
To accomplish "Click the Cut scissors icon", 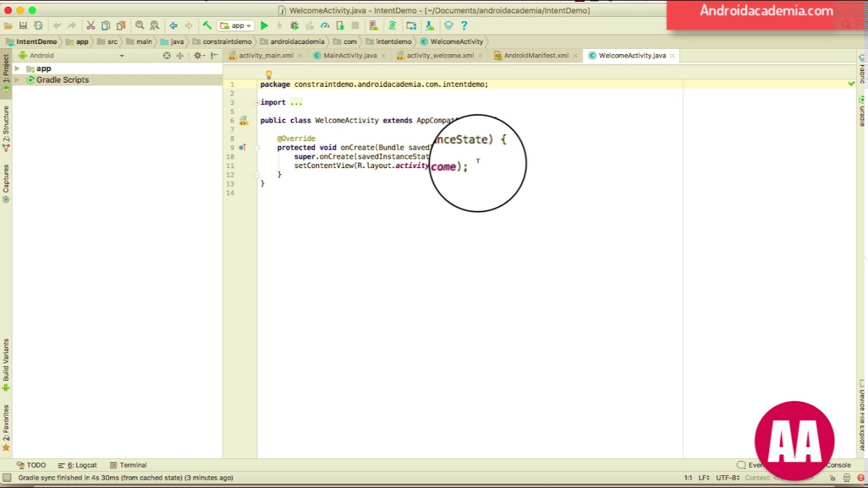I will (x=90, y=26).
